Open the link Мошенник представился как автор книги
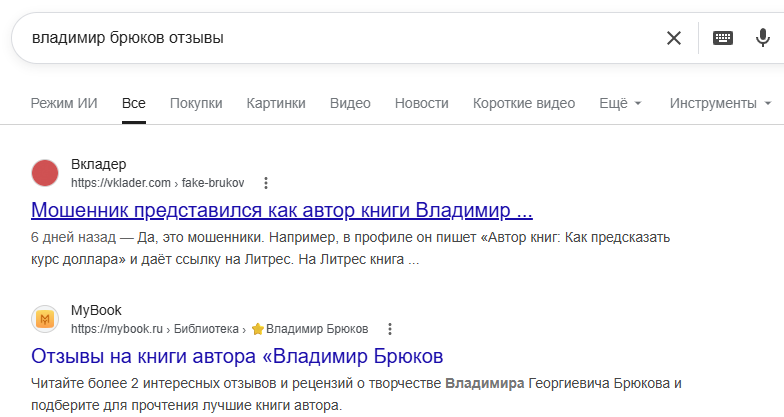The image size is (784, 417). [282, 210]
